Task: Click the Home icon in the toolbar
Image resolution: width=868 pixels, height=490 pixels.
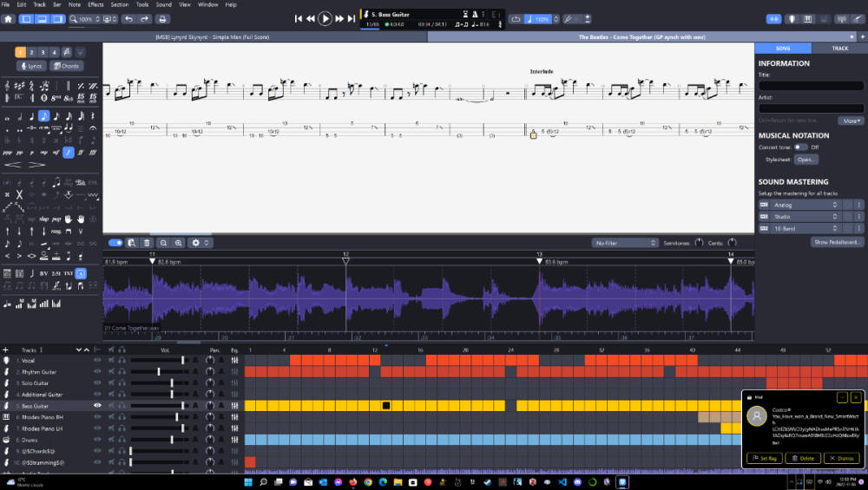Action: (8, 18)
